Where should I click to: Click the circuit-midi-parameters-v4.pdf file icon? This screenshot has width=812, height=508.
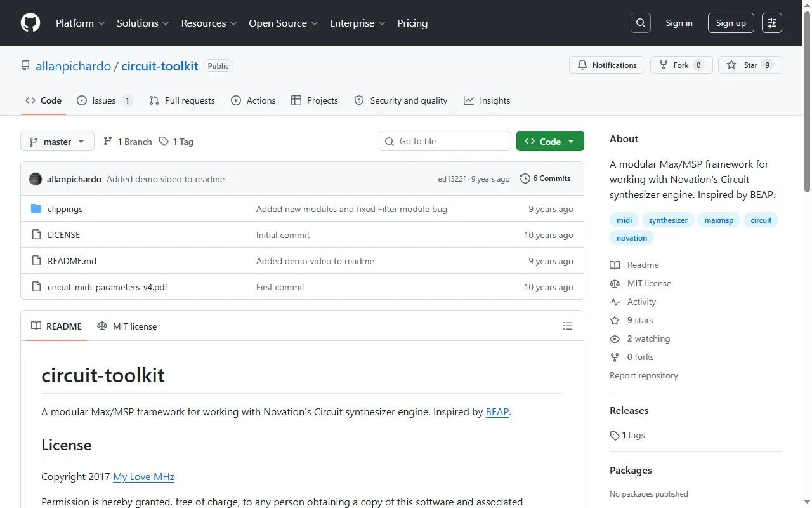coord(36,287)
